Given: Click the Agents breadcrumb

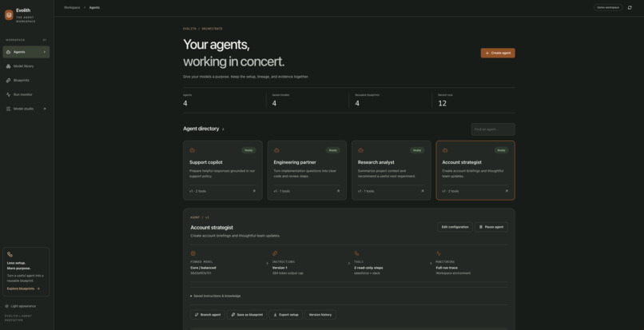Looking at the screenshot, I should [94, 7].
